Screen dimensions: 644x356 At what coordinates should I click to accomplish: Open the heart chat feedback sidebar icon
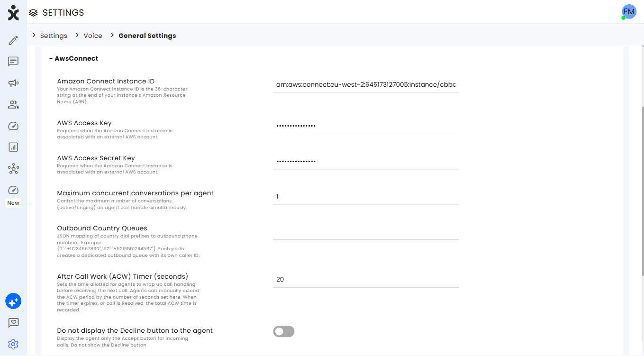tap(13, 323)
